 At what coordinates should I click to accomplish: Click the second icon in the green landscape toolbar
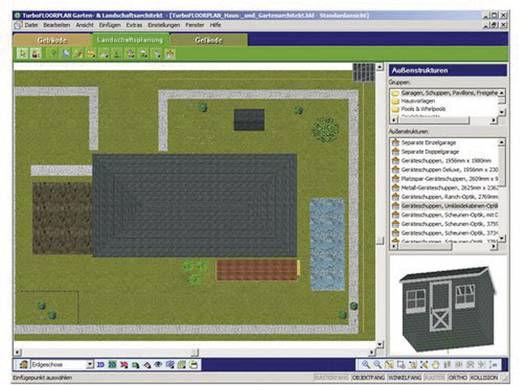click(36, 53)
